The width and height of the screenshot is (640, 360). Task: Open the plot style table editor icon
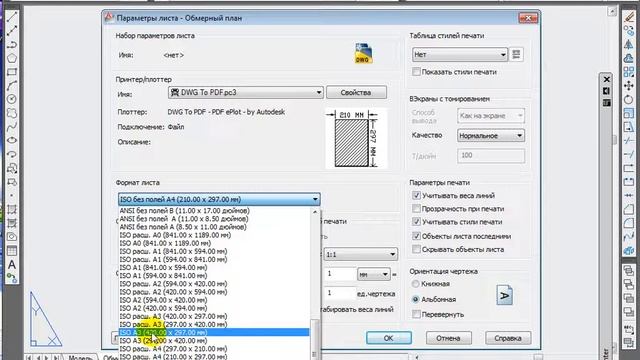516,54
